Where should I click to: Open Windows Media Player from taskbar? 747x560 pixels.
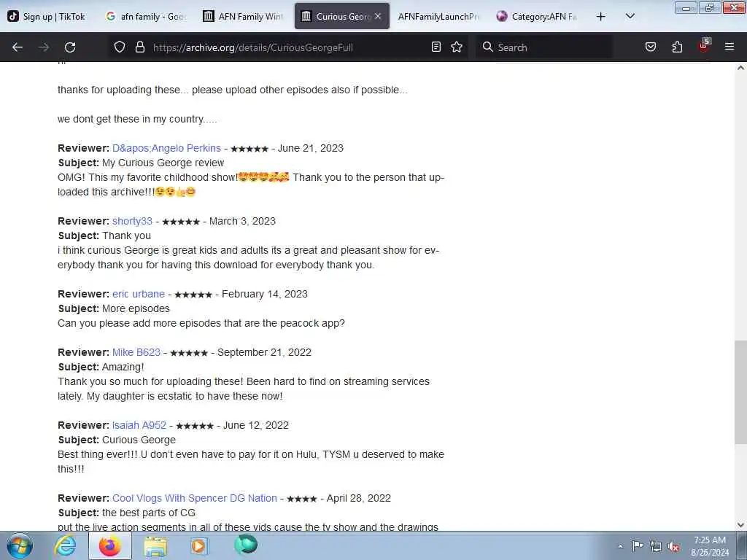(199, 545)
